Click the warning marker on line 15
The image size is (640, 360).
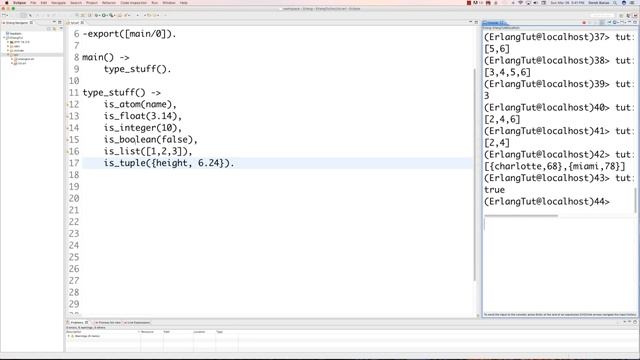(x=67, y=140)
